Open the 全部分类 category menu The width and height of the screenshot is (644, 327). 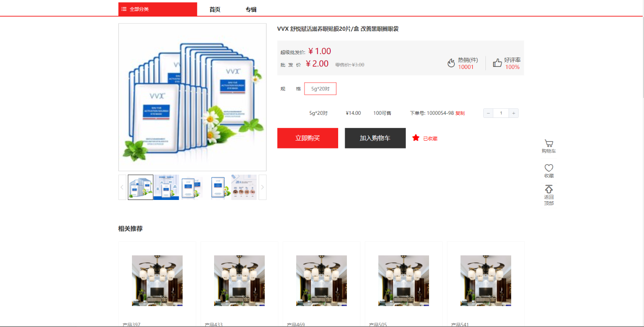pyautogui.click(x=158, y=9)
